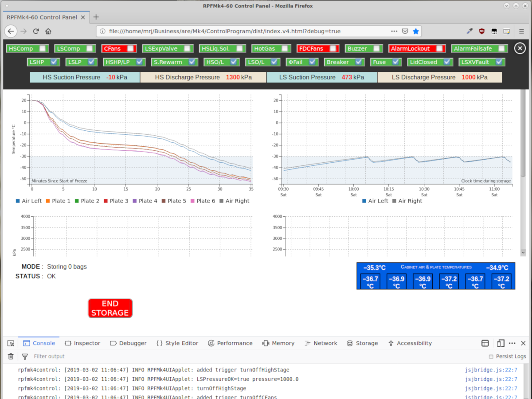The height and width of the screenshot is (399, 532).
Task: Click the Filter output field
Action: 257,356
